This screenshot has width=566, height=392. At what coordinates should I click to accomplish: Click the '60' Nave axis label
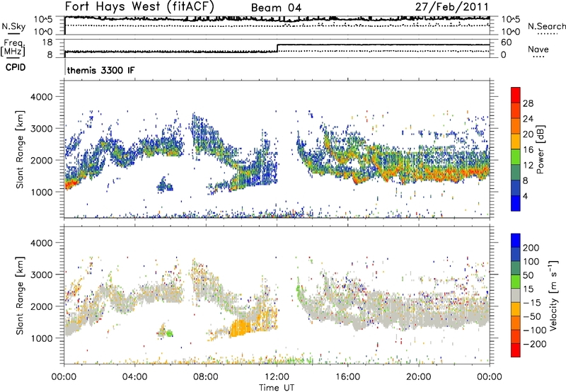[506, 42]
